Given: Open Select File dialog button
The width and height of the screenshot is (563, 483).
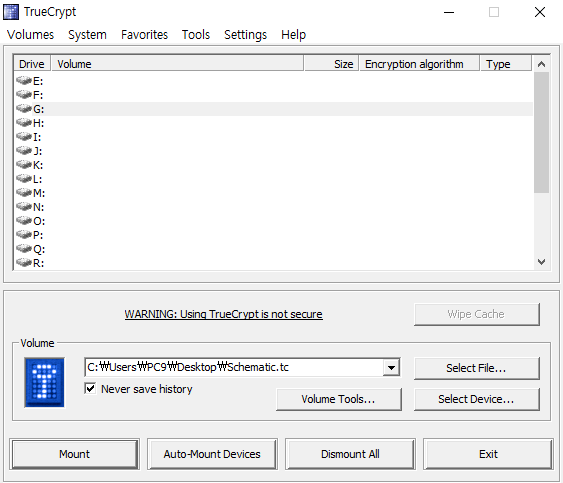Looking at the screenshot, I should click(x=476, y=368).
